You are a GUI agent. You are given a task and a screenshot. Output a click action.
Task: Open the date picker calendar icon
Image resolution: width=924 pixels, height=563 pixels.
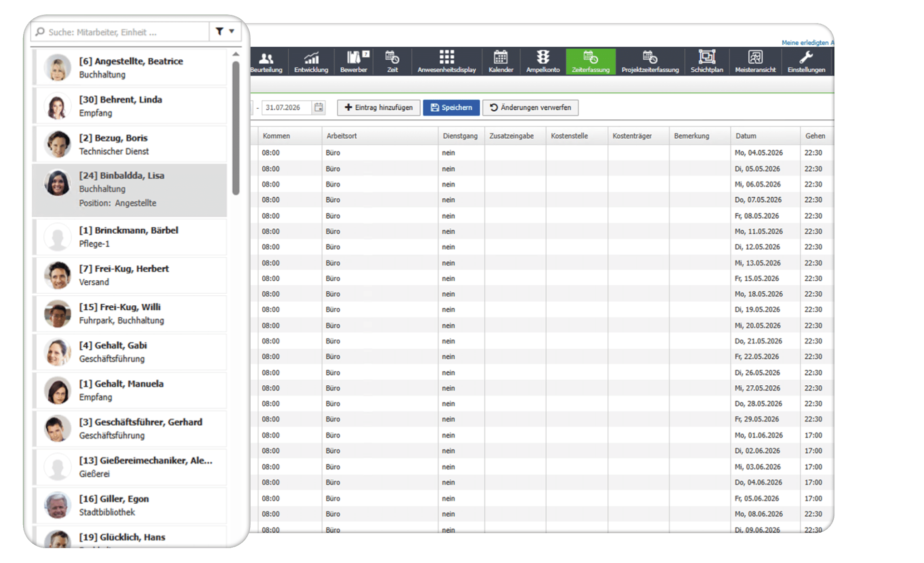point(319,107)
